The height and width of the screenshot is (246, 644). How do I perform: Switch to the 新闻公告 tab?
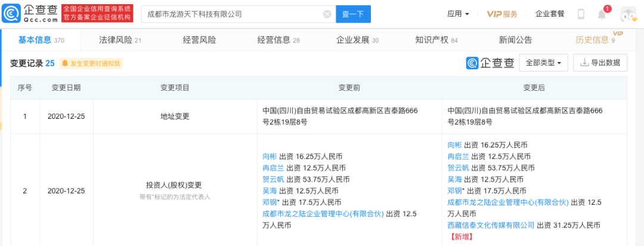click(x=515, y=40)
